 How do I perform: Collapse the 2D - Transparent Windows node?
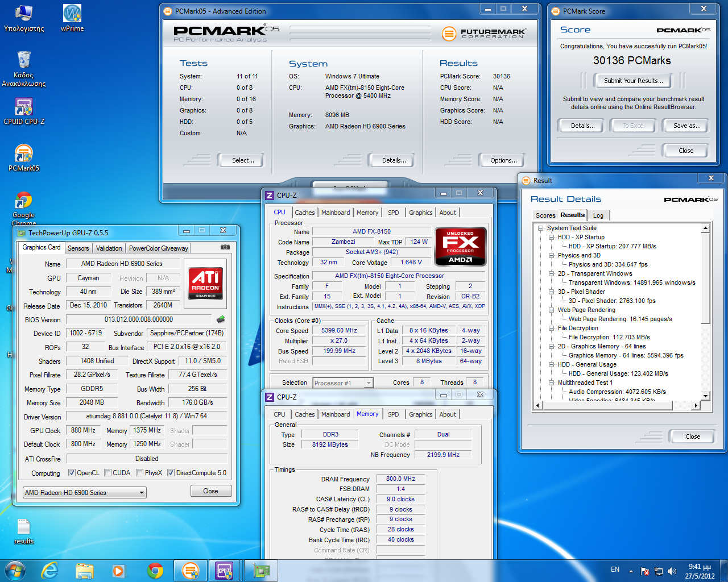[552, 273]
